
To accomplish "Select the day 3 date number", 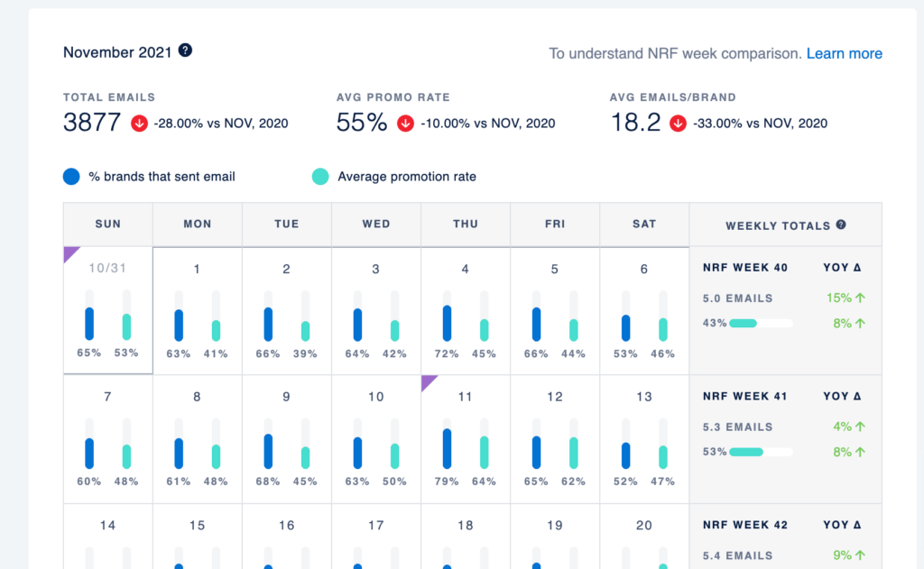I will pyautogui.click(x=375, y=270).
